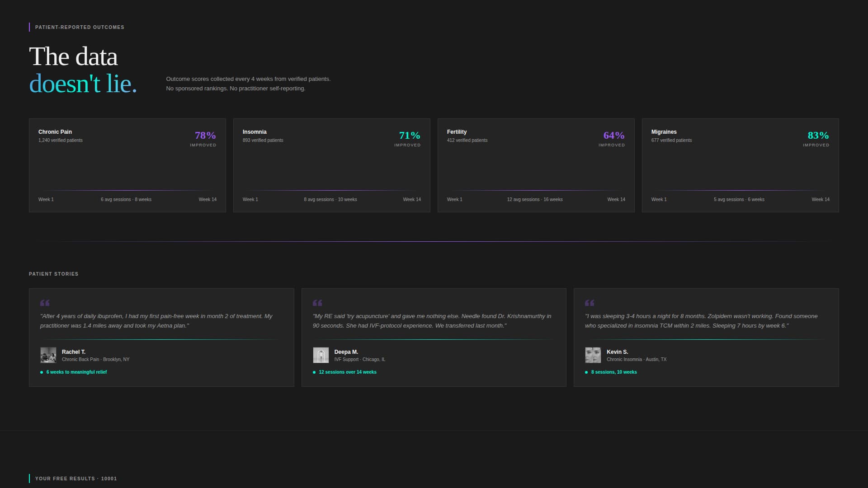The image size is (868, 488).
Task: Click quote mark icon in Rachel's story
Action: coord(45,303)
